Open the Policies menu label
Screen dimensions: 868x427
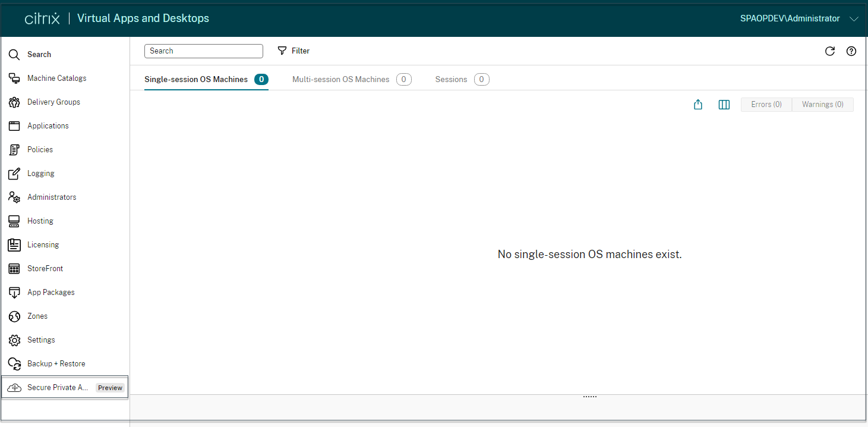[x=40, y=150]
